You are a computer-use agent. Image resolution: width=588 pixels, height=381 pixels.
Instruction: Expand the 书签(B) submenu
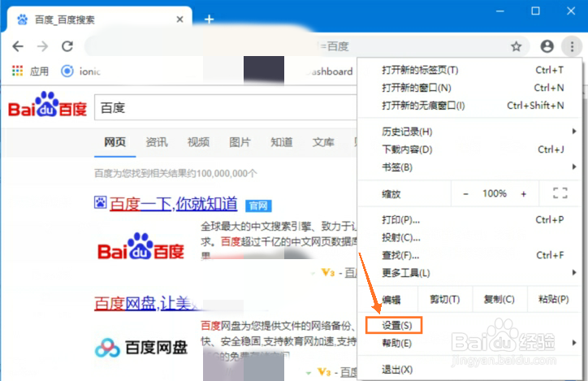click(470, 167)
